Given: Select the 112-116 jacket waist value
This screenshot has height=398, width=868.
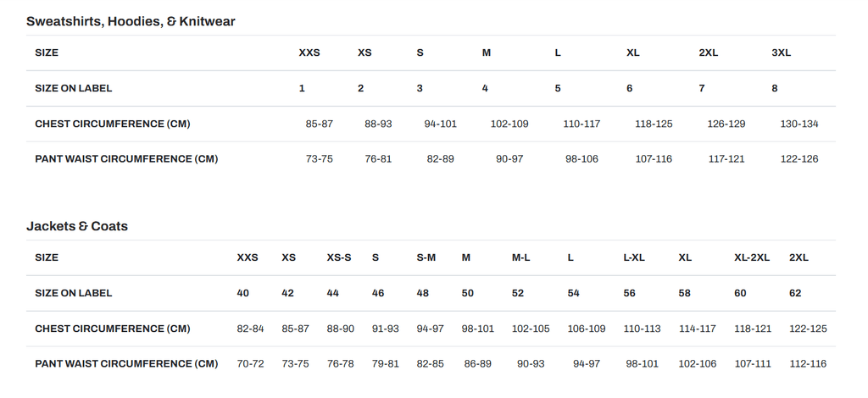Looking at the screenshot, I should pyautogui.click(x=807, y=363).
